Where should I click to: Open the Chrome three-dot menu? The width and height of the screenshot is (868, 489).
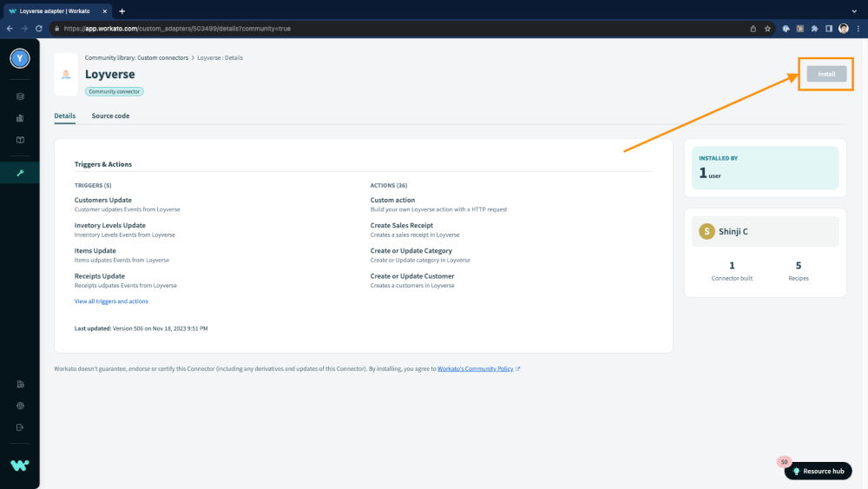857,29
